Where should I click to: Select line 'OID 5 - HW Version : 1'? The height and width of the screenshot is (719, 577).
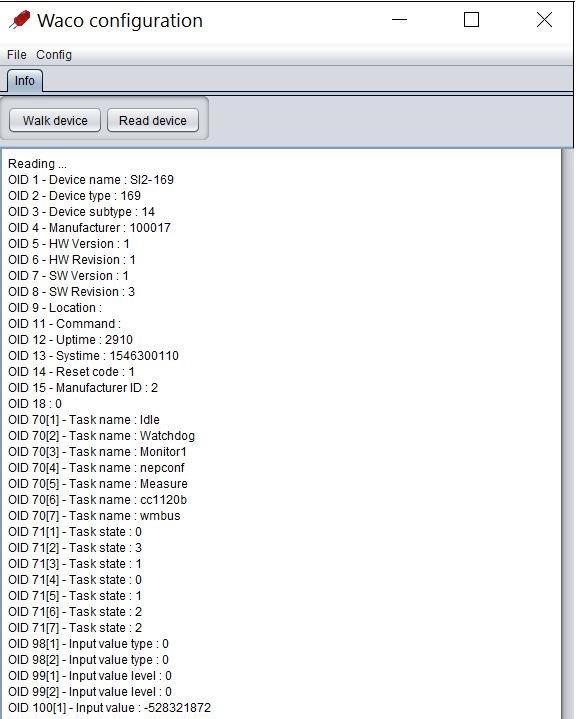[69, 244]
